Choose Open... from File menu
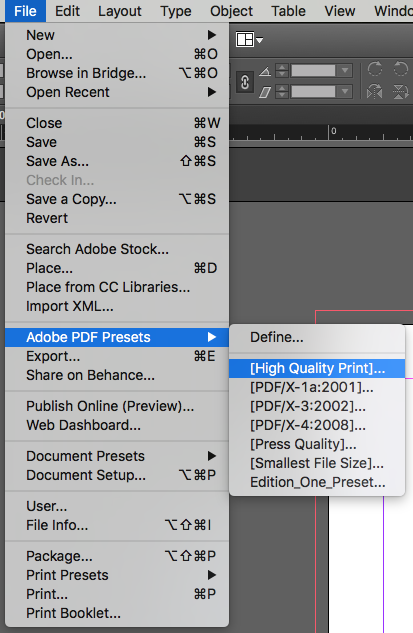 pos(117,54)
